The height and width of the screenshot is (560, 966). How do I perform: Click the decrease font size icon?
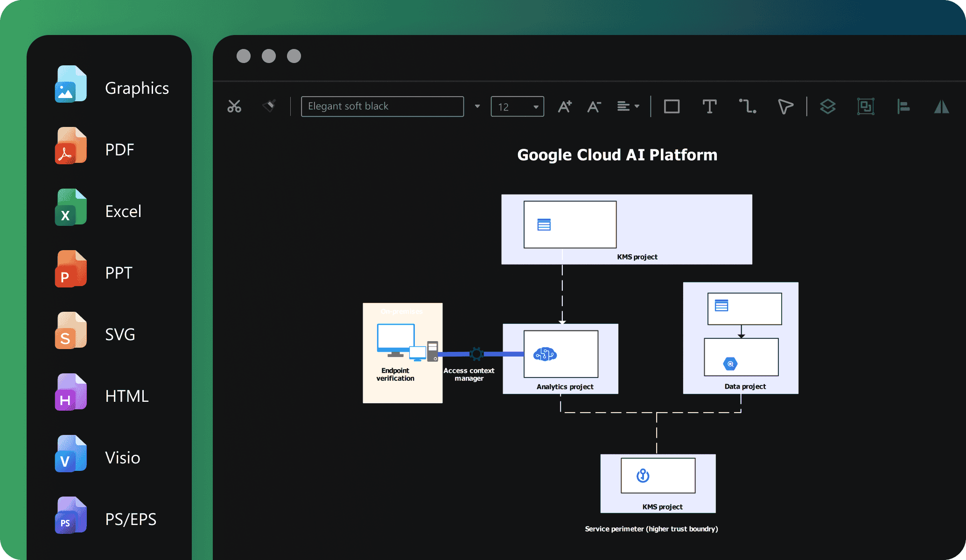pyautogui.click(x=594, y=107)
